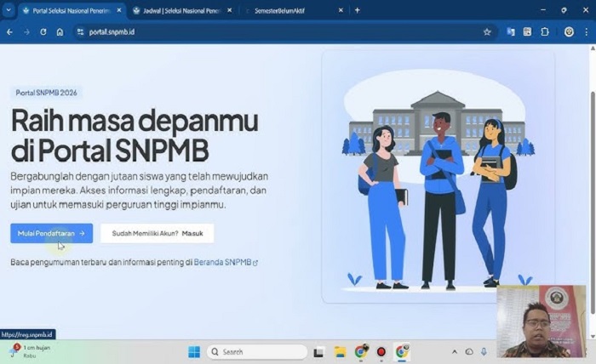
Task: Open the first Chrome taskbar icon
Action: point(361,352)
